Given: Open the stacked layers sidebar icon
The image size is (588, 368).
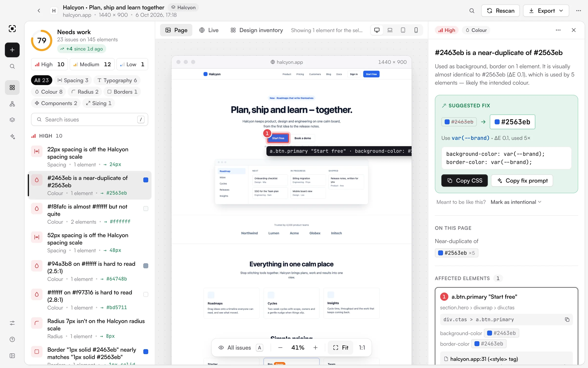Looking at the screenshot, I should [x=12, y=120].
